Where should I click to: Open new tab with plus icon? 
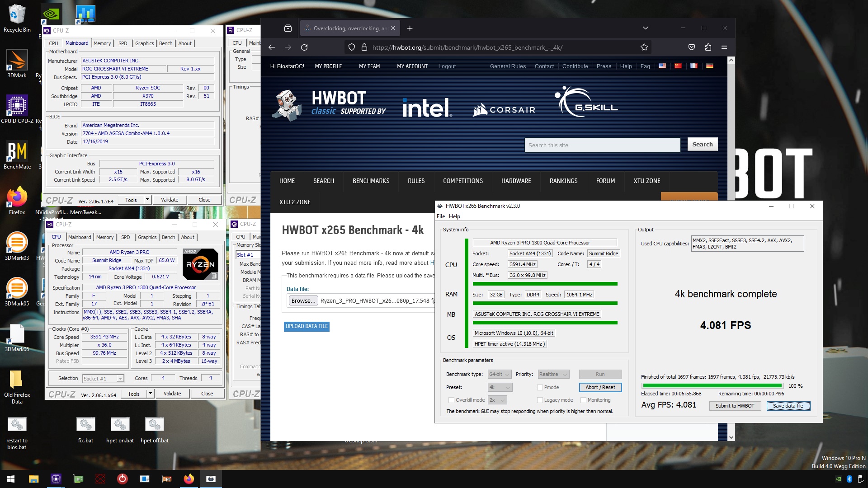410,28
